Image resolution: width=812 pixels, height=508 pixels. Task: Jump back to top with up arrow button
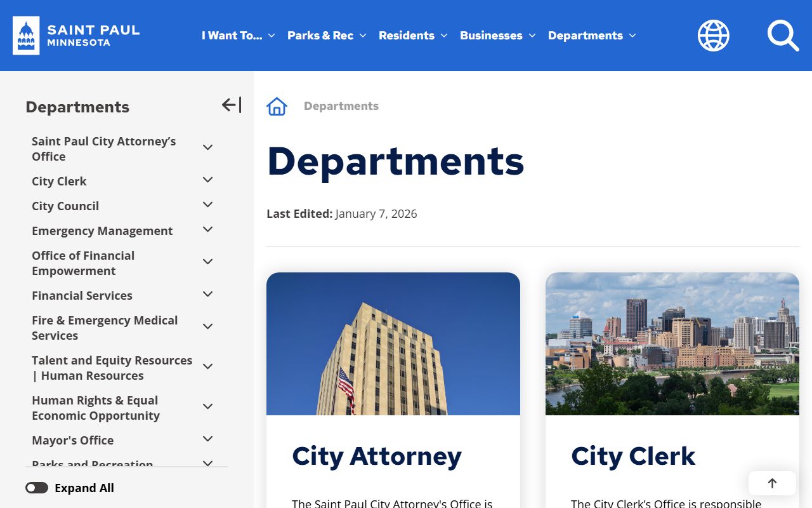(x=772, y=483)
